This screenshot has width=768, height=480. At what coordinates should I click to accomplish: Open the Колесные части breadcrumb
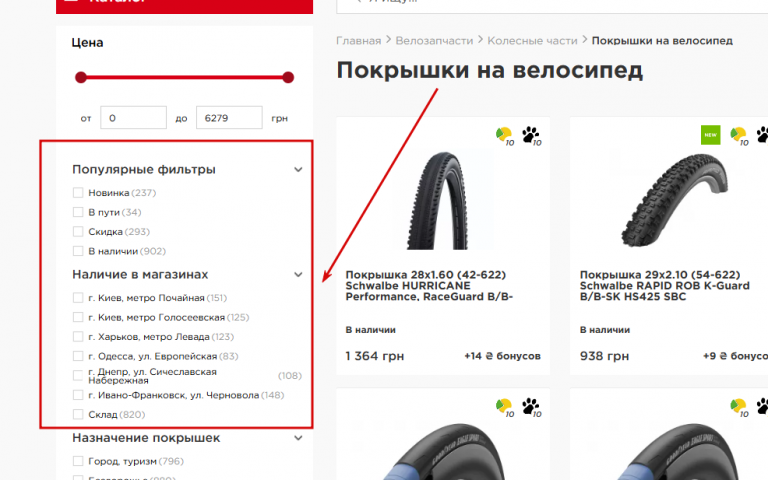pos(532,41)
